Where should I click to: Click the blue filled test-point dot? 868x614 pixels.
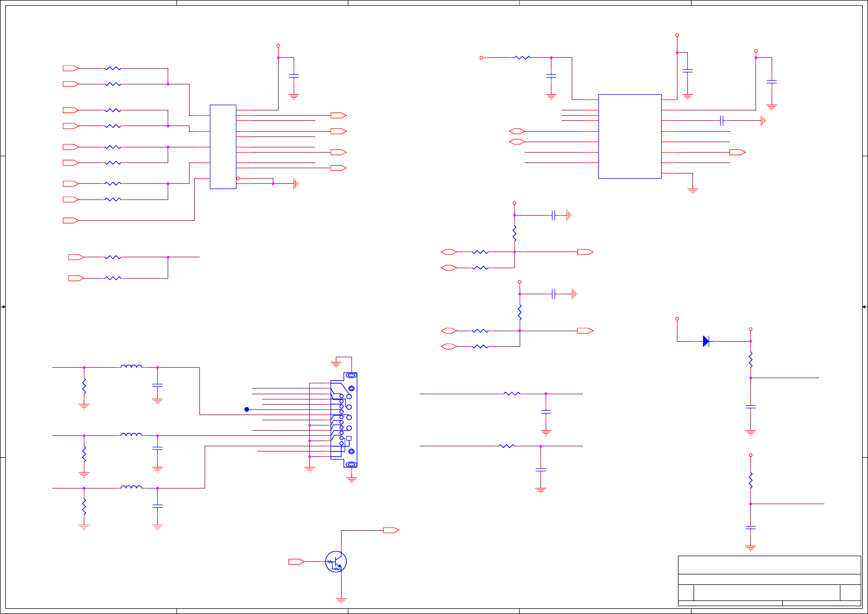(x=247, y=409)
